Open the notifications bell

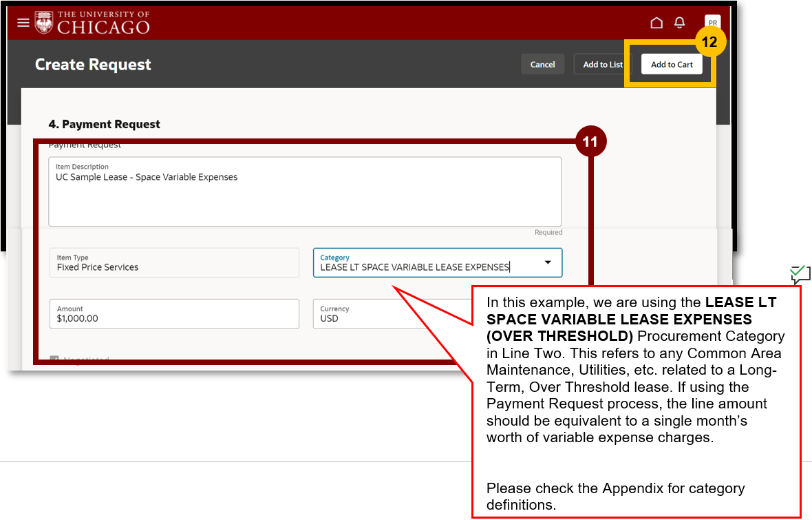679,23
